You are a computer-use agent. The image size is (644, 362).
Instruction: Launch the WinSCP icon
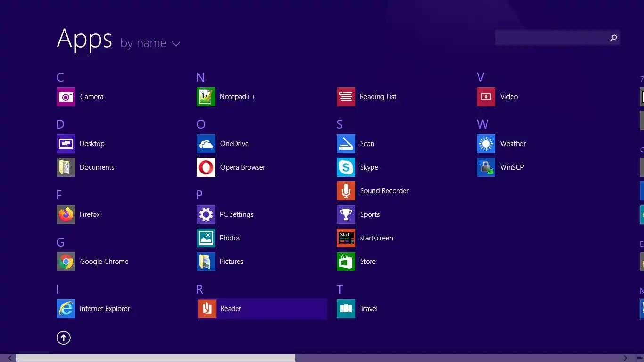point(486,167)
